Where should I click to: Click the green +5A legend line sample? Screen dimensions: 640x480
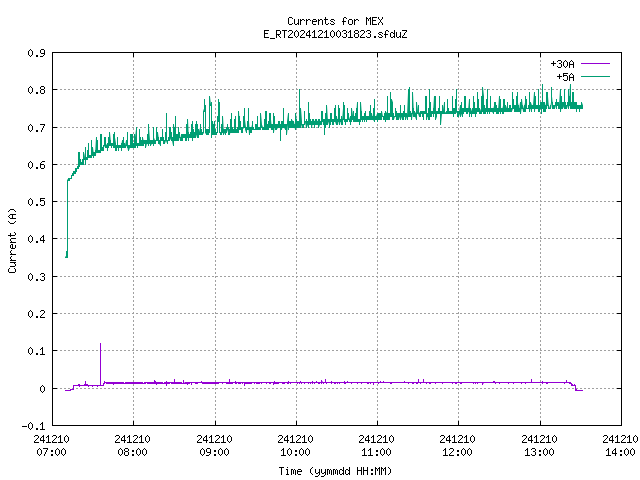click(x=595, y=76)
